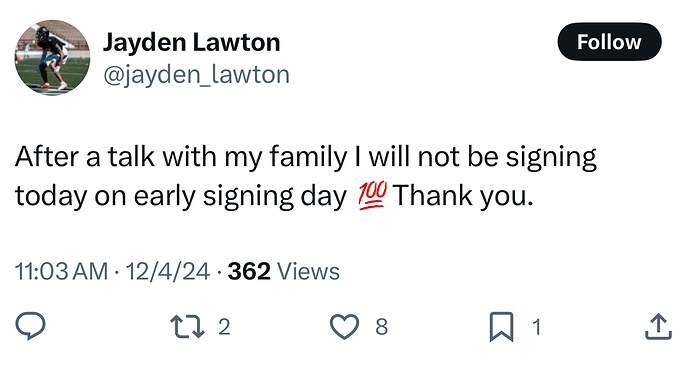Click the Jayden Lawton display name

coord(191,43)
